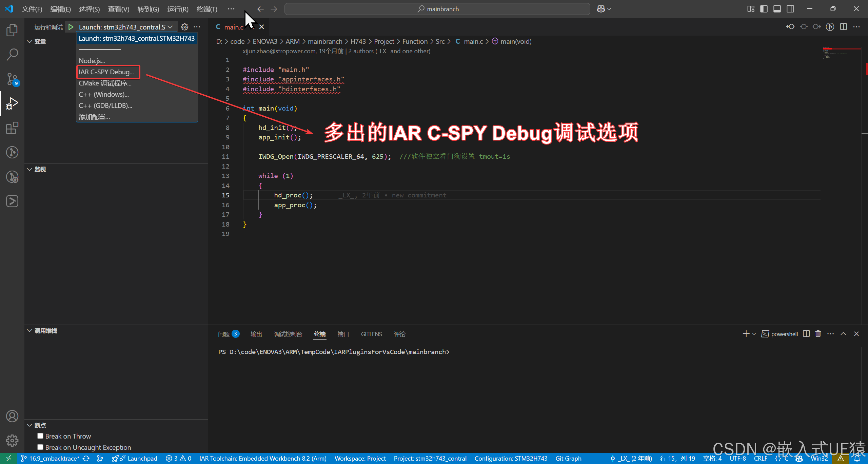
Task: Open launch.json via gear icon
Action: (x=184, y=27)
